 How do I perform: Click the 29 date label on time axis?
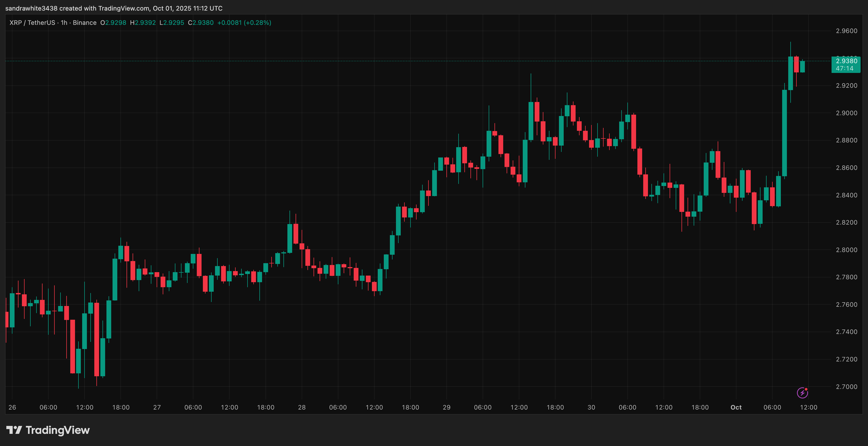446,407
